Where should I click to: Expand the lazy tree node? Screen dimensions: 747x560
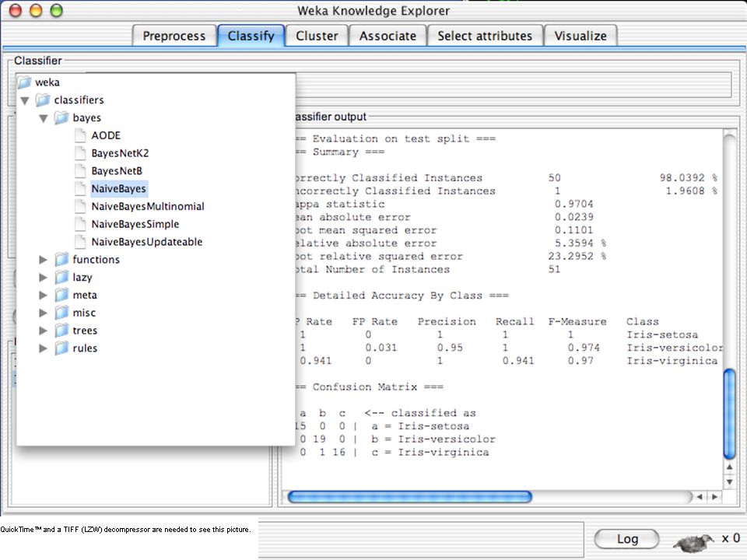point(44,277)
